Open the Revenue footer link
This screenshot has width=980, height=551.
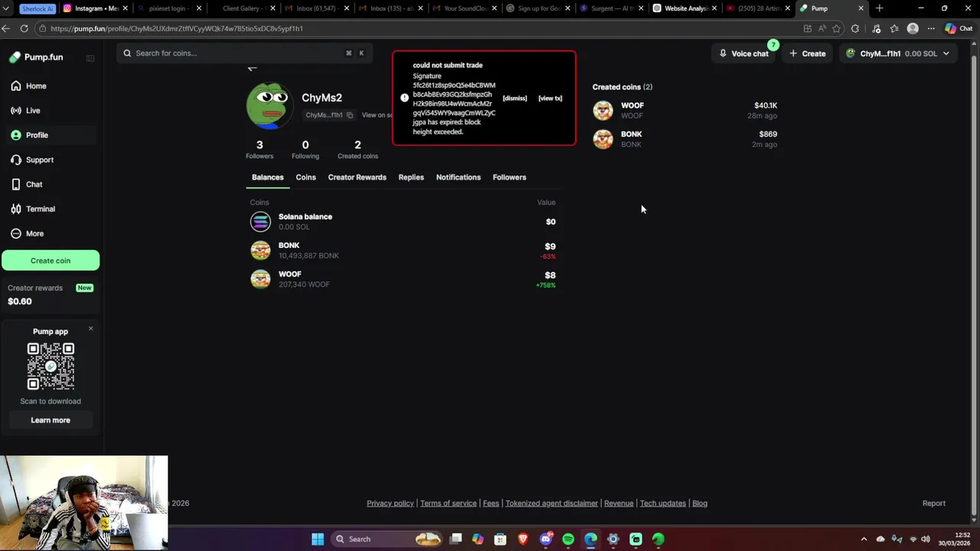[619, 504]
